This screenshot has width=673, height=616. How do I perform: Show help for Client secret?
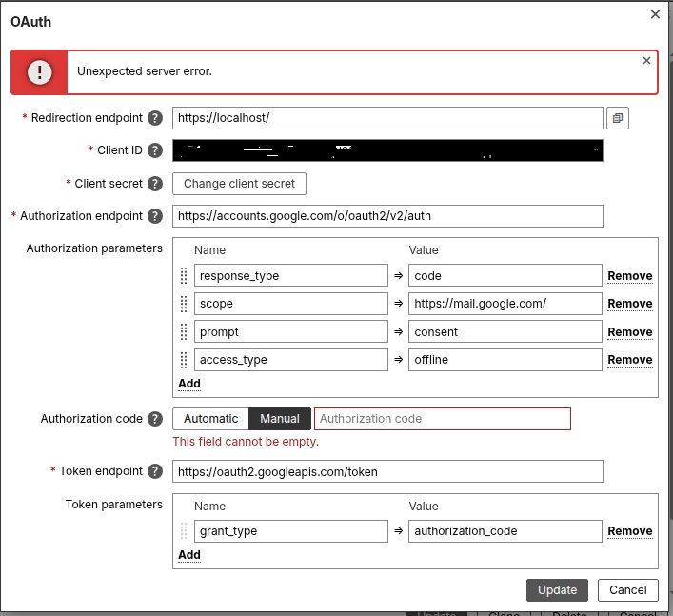tap(155, 184)
